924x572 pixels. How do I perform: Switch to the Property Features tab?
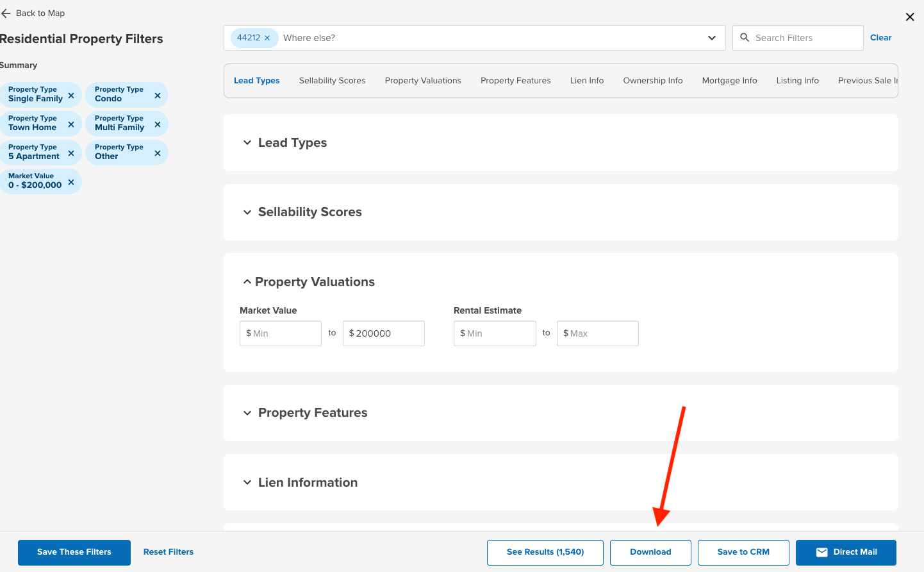point(515,81)
